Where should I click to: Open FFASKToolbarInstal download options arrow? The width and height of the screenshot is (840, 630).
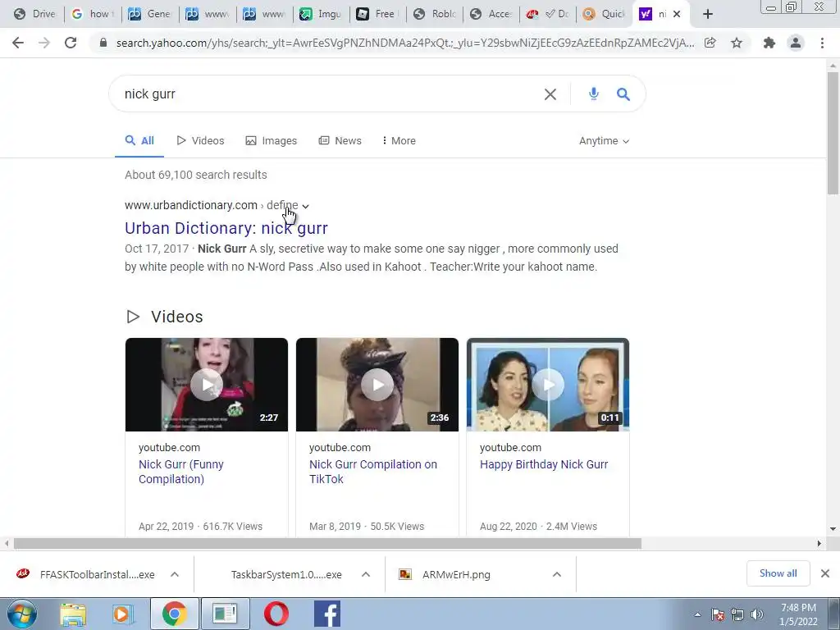(x=175, y=574)
